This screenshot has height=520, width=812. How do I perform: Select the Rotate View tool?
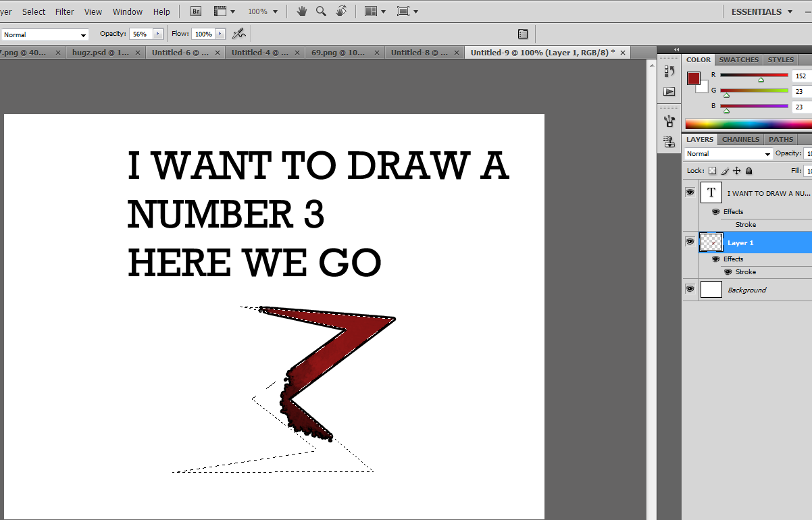tap(341, 11)
